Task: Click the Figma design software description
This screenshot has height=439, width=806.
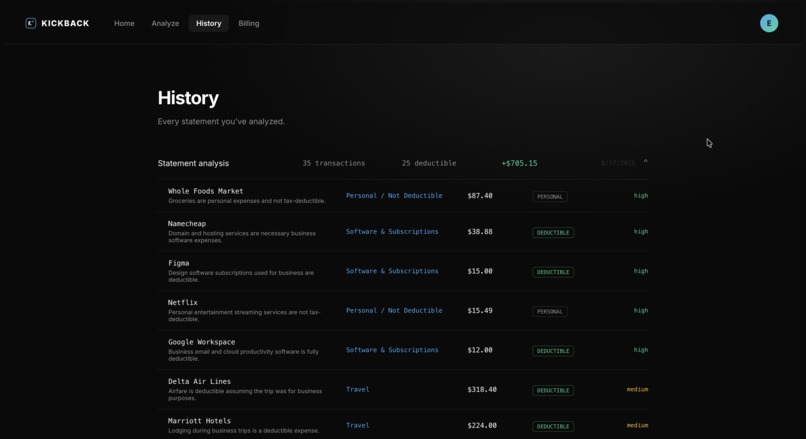Action: click(x=241, y=276)
